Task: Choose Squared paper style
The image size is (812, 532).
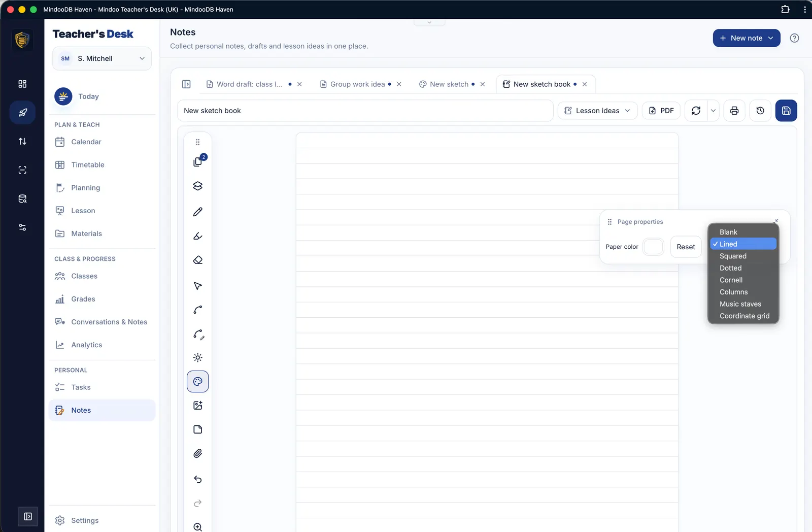Action: 743,256
